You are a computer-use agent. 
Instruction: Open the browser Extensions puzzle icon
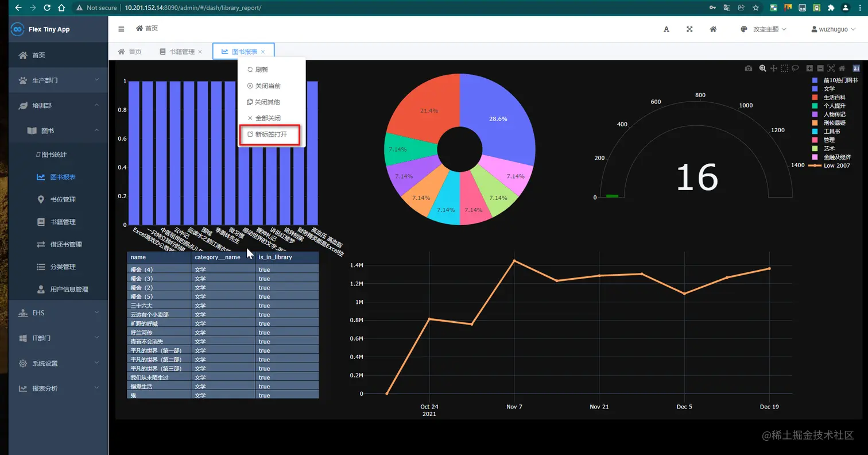[x=831, y=8]
